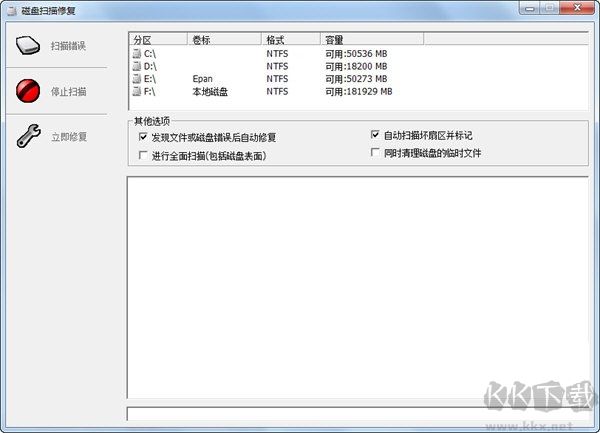Sort by the 容量 column header

372,39
